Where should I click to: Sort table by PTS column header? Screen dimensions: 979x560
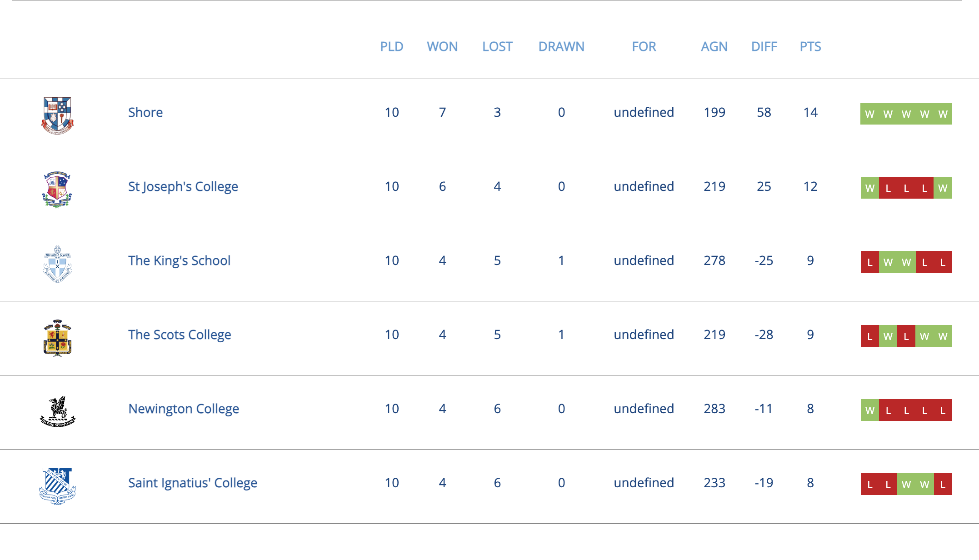pyautogui.click(x=810, y=46)
